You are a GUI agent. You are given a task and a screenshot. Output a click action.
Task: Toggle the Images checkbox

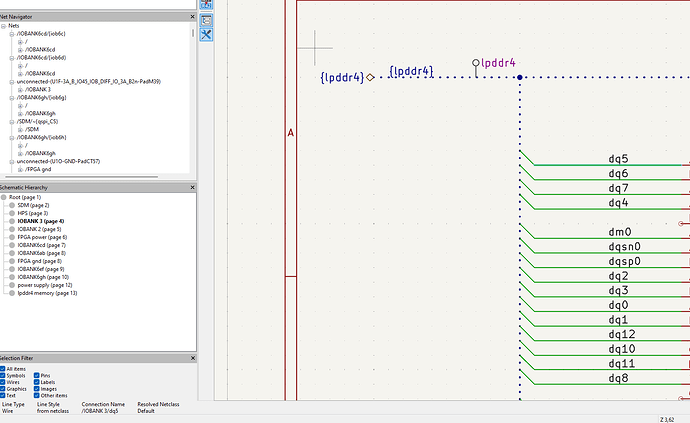click(x=37, y=389)
